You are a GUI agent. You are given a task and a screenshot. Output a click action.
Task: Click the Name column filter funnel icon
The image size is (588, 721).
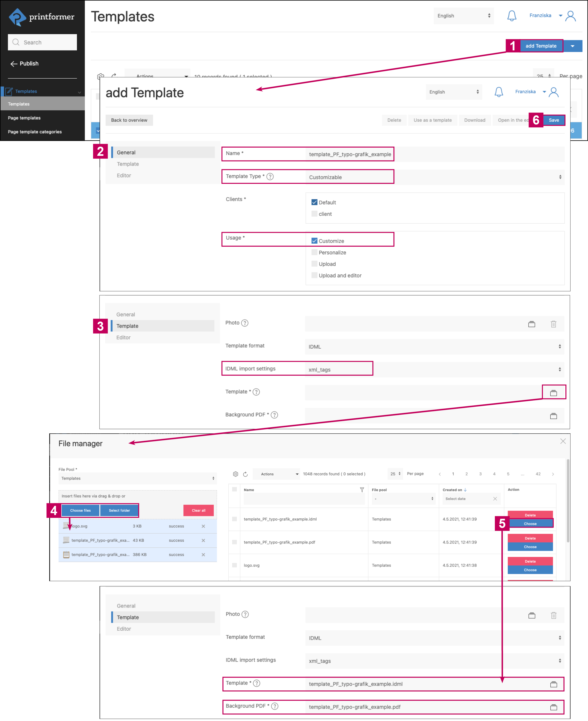[362, 489]
